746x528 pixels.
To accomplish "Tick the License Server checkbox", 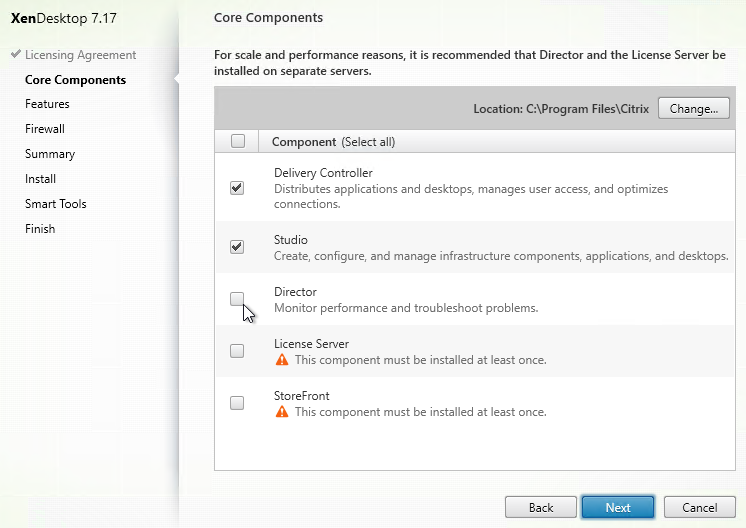I will coord(237,351).
